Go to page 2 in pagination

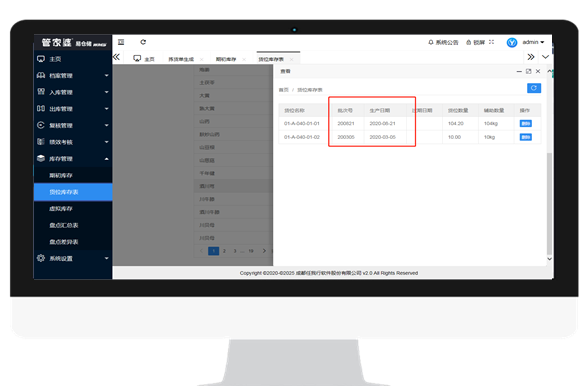pyautogui.click(x=224, y=251)
